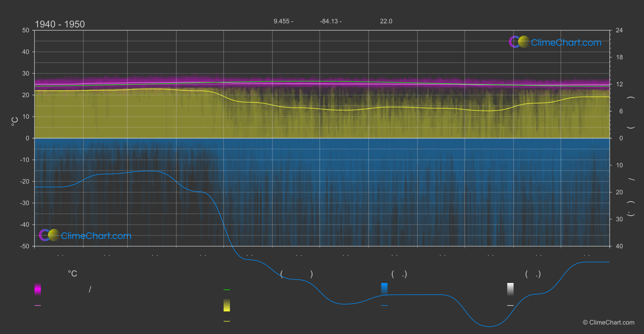Toggle the thin blue line legend marker

[x=384, y=305]
